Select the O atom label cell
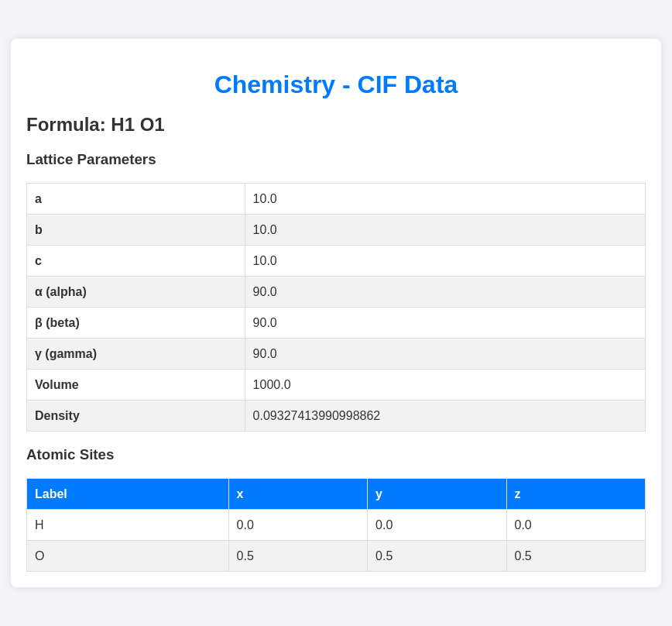 click(39, 556)
